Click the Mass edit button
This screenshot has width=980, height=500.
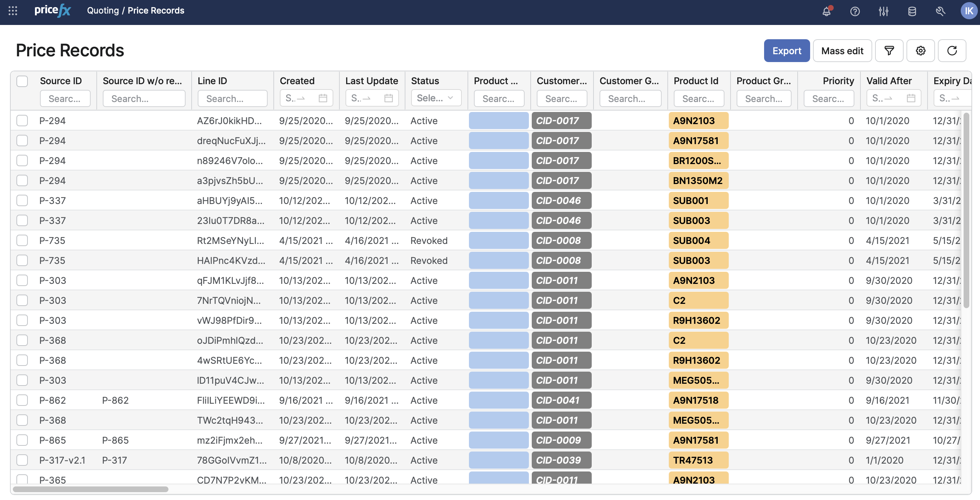842,51
